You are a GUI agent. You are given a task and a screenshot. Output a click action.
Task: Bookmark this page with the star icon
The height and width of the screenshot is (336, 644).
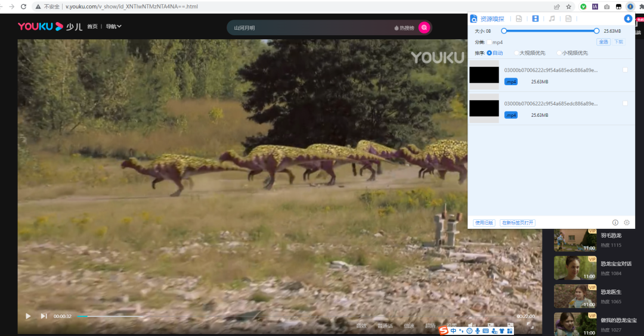(568, 7)
